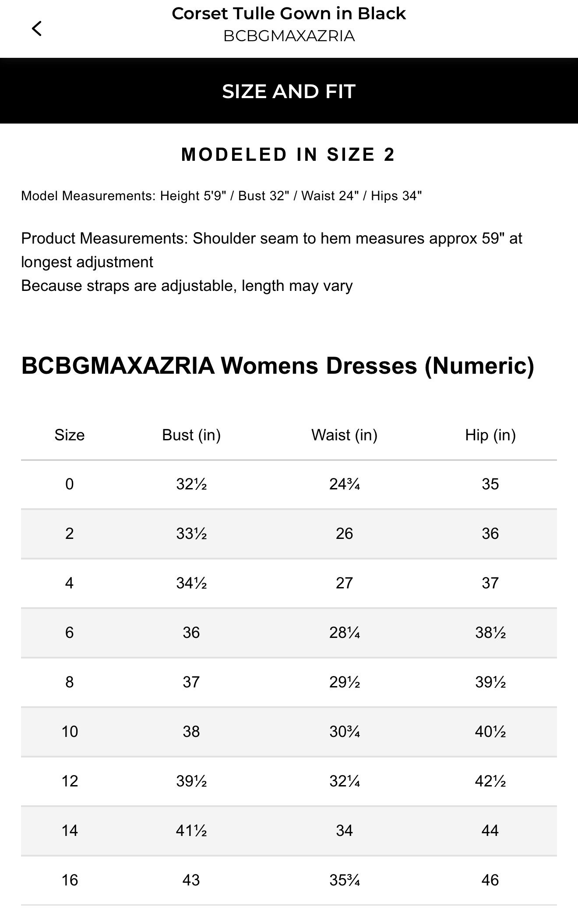The image size is (578, 924).
Task: Click the BCBGMAXAZRIA brand name under title
Action: [289, 36]
